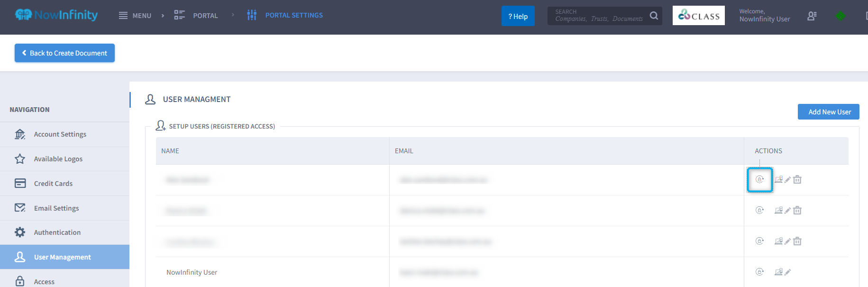868x287 pixels.
Task: Select Email Settings in sidebar
Action: (x=56, y=208)
